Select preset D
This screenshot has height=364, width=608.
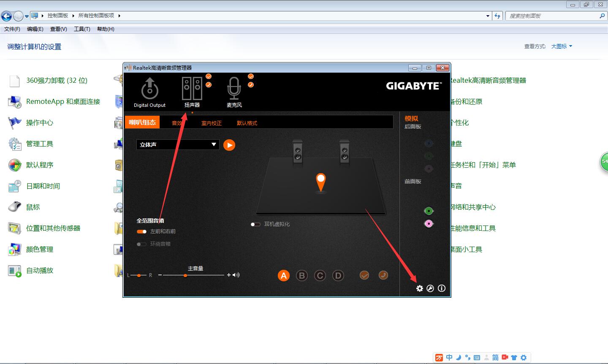[338, 276]
